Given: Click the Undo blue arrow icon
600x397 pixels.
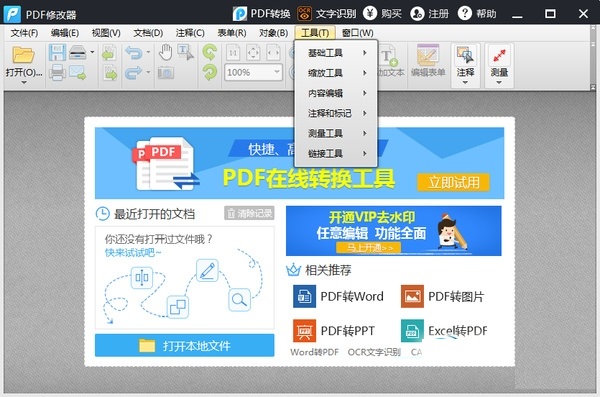Looking at the screenshot, I should pyautogui.click(x=133, y=52).
